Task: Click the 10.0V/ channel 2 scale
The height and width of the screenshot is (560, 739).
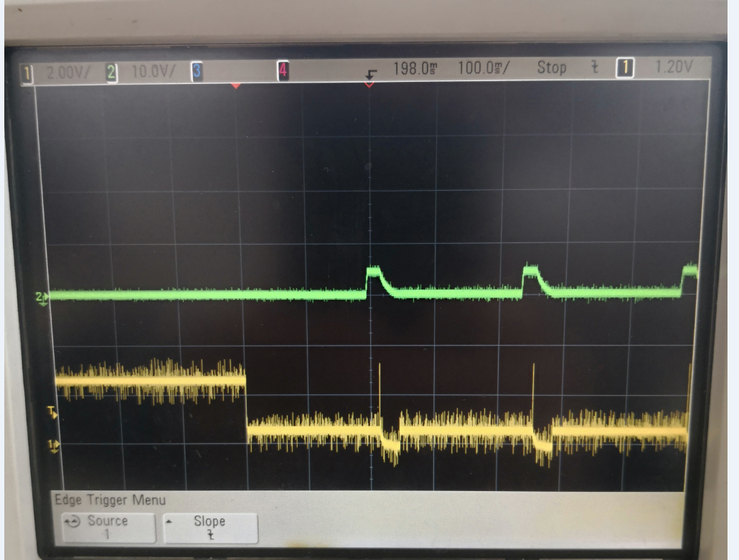Action: 153,72
